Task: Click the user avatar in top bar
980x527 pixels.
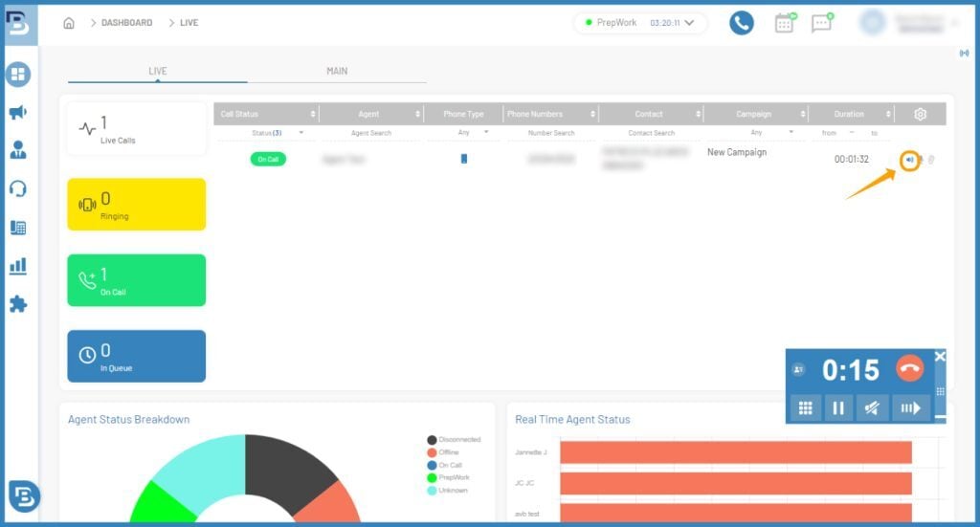Action: [873, 23]
